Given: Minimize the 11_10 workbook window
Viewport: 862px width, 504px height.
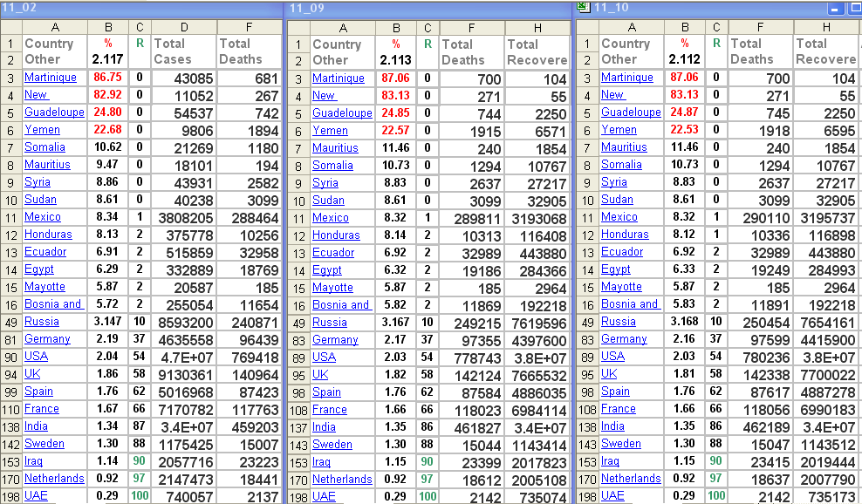Looking at the screenshot, I should pyautogui.click(x=835, y=8).
